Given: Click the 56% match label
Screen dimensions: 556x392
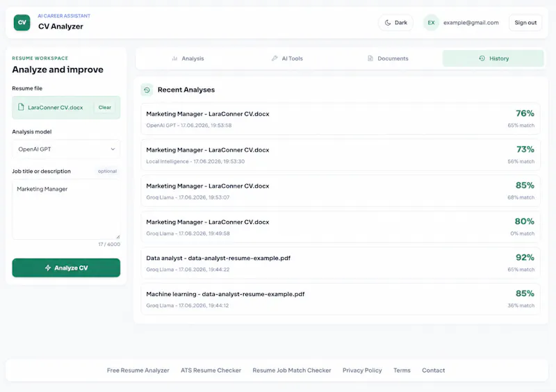Looking at the screenshot, I should [x=521, y=161].
